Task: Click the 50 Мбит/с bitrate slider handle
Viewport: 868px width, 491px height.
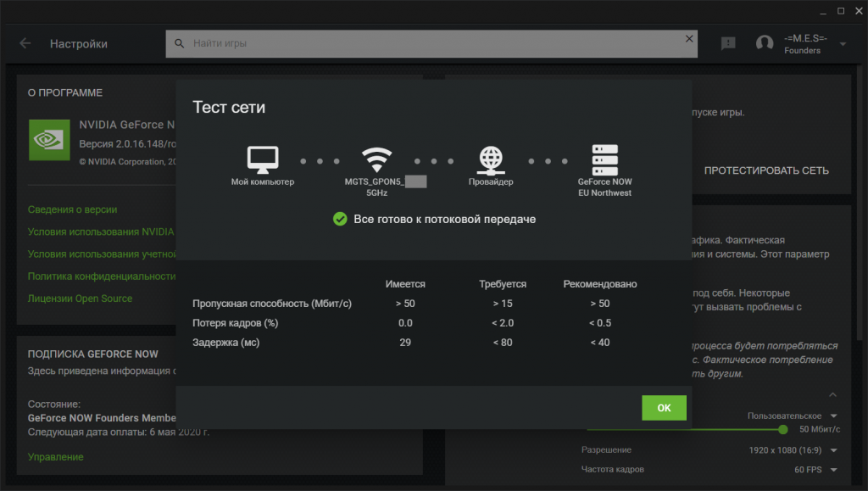Action: (783, 429)
